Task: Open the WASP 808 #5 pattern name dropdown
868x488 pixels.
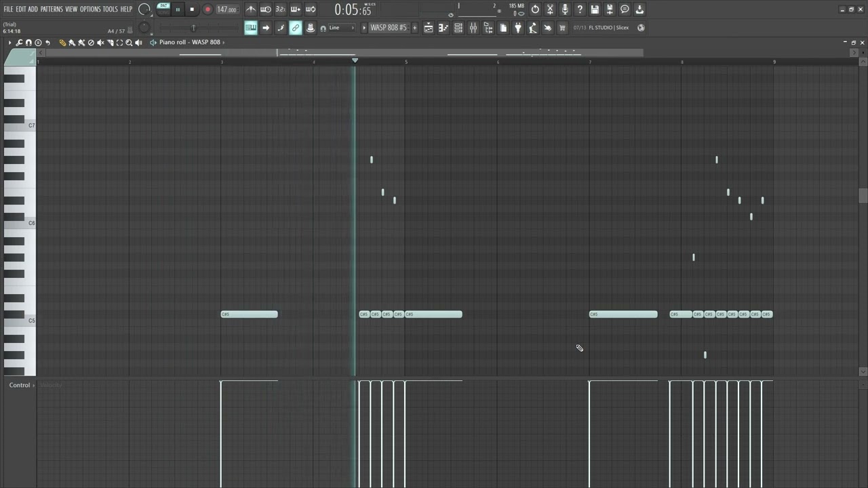Action: tap(389, 28)
